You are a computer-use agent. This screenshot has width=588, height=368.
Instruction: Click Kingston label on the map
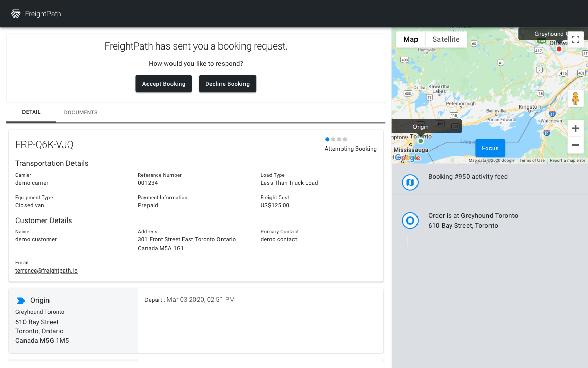pyautogui.click(x=529, y=107)
